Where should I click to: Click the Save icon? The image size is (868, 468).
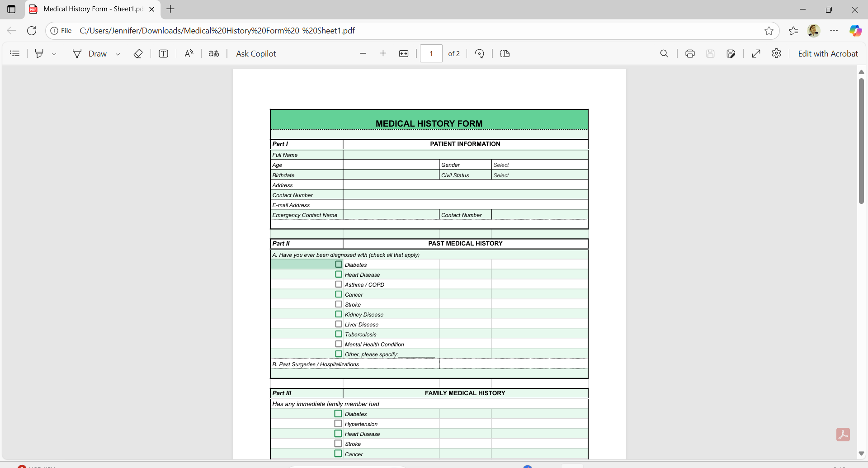tap(711, 54)
